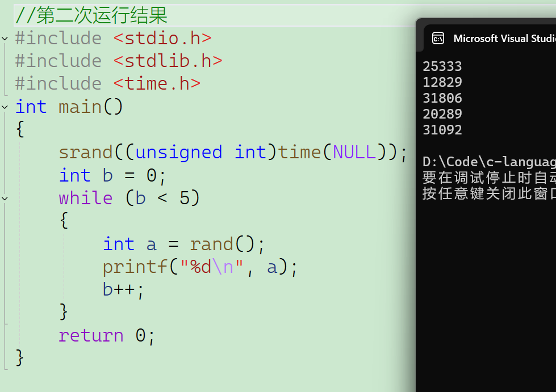Viewport: 556px width, 392px height.
Task: Click the console output value 25333
Action: point(442,66)
